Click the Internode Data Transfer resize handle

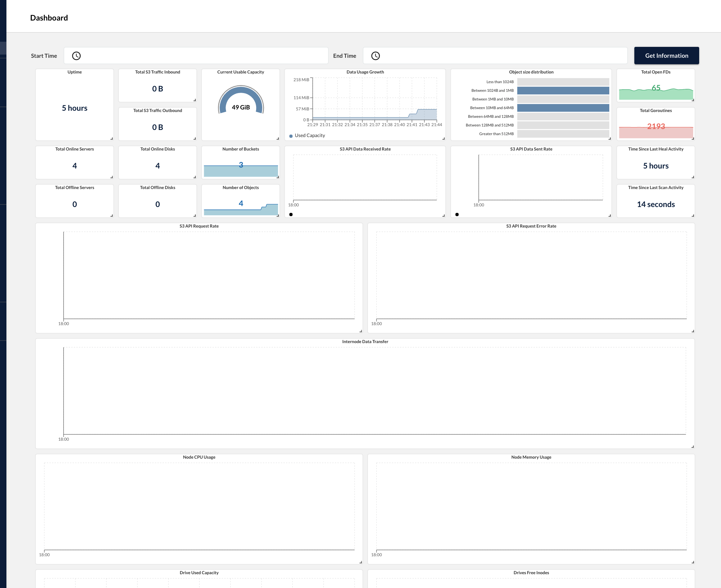click(x=692, y=446)
